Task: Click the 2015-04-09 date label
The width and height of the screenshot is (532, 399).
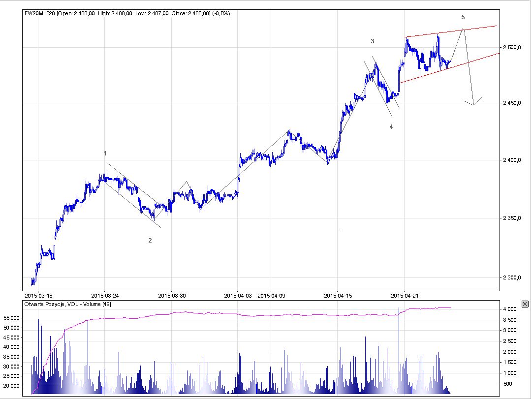Action: 272,296
